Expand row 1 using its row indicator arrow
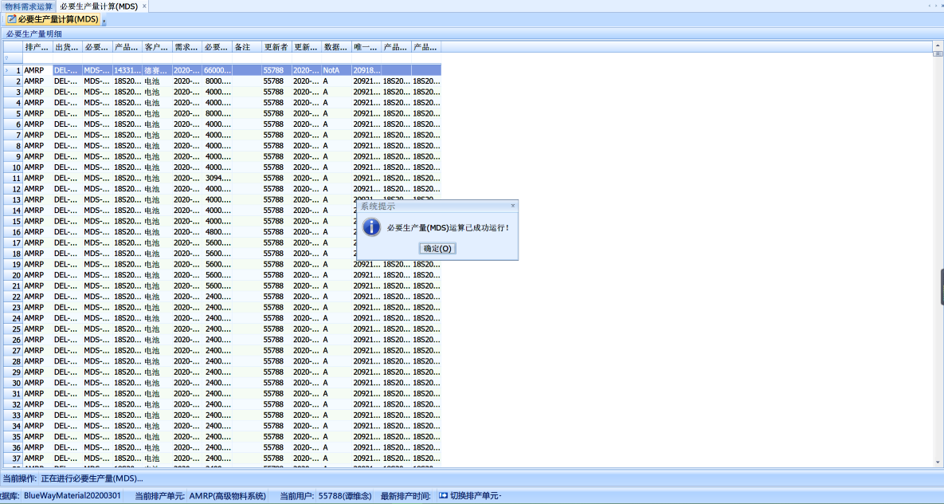The width and height of the screenshot is (944, 504). [x=6, y=71]
